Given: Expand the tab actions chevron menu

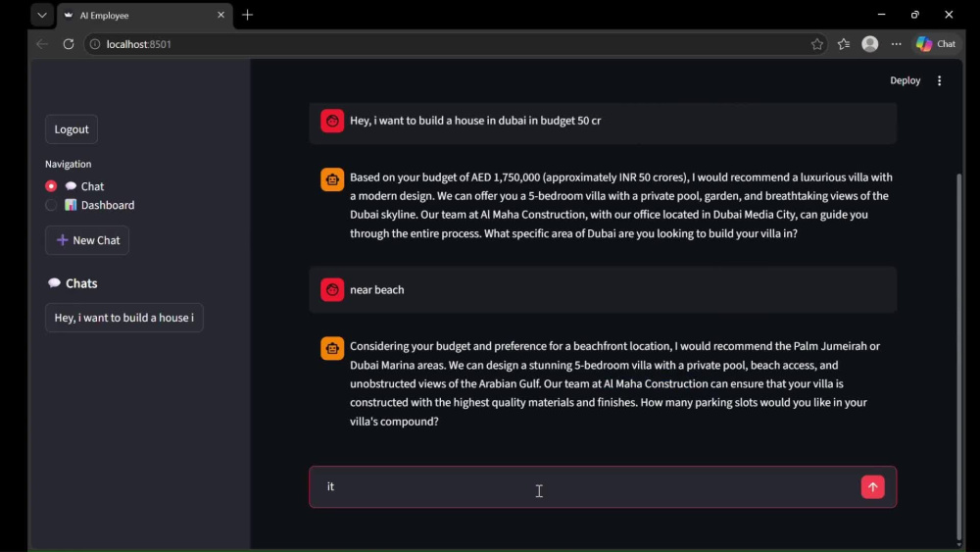Looking at the screenshot, I should coord(42,15).
